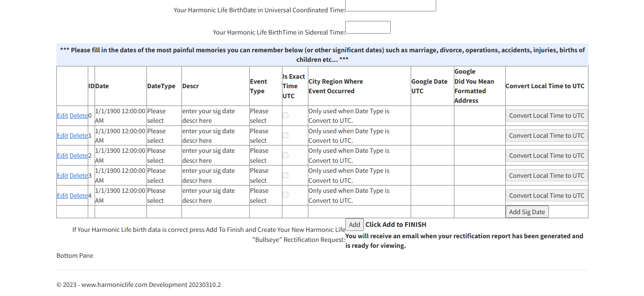Convert Local Time to UTC for row 1
644x296 pixels.
pos(546,135)
